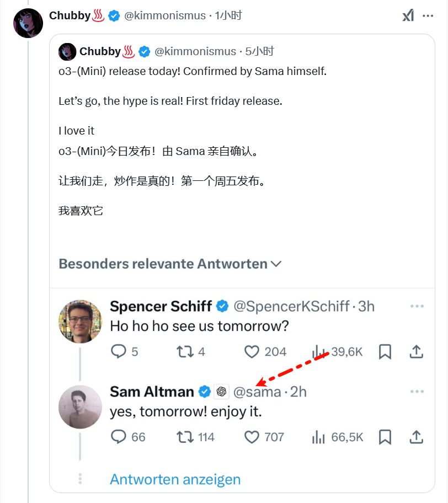Image resolution: width=448 pixels, height=503 pixels.
Task: Like Spencer Schiff's tweet
Action: (x=252, y=351)
